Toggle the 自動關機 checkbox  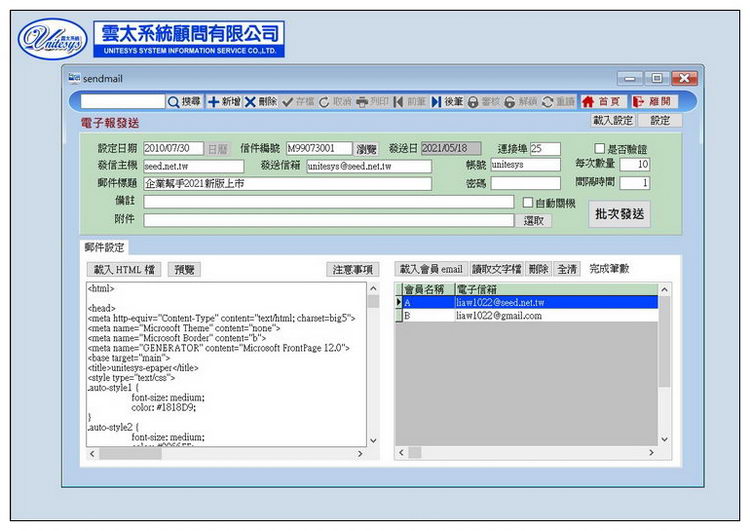[x=528, y=202]
